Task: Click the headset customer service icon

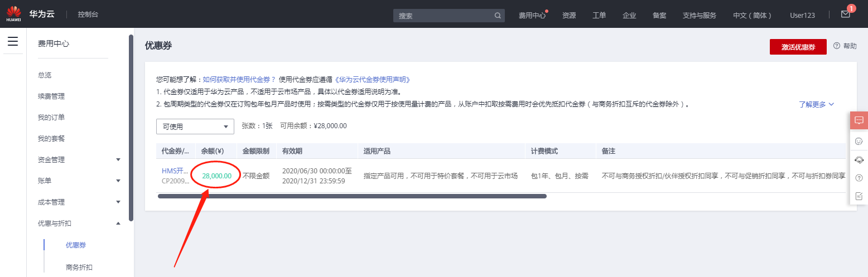Action: point(859,159)
